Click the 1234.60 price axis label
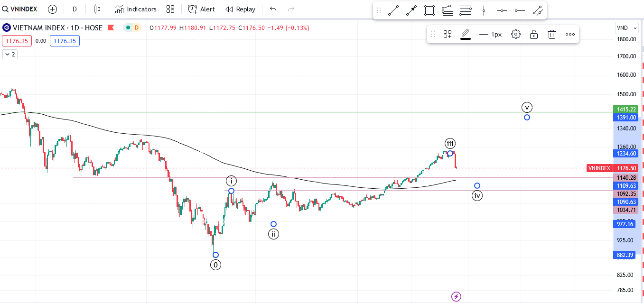The height and width of the screenshot is (303, 644). [x=625, y=154]
